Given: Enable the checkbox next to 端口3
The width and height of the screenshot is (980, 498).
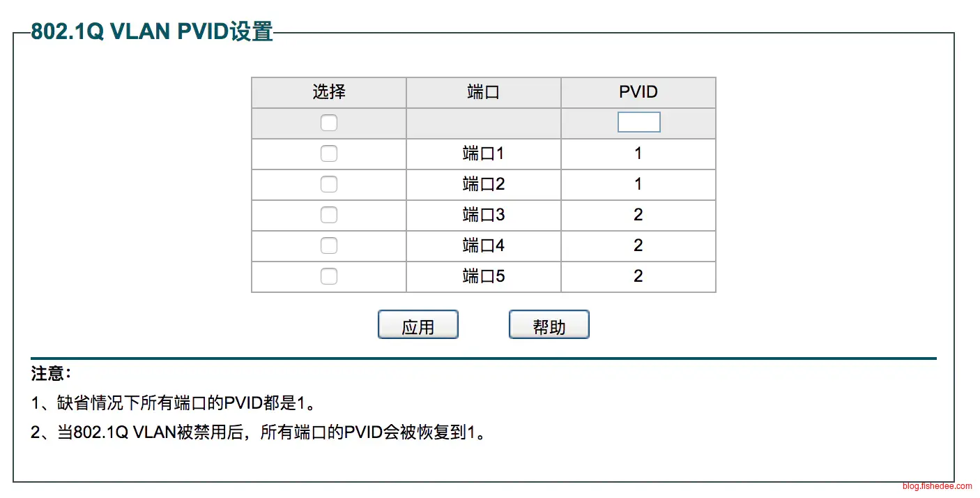Looking at the screenshot, I should point(328,216).
